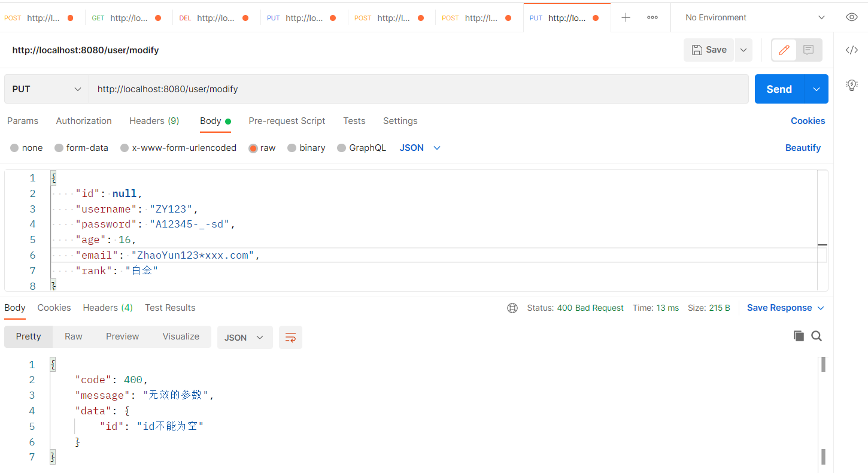
Task: Expand the Save button dropdown arrow
Action: click(743, 50)
